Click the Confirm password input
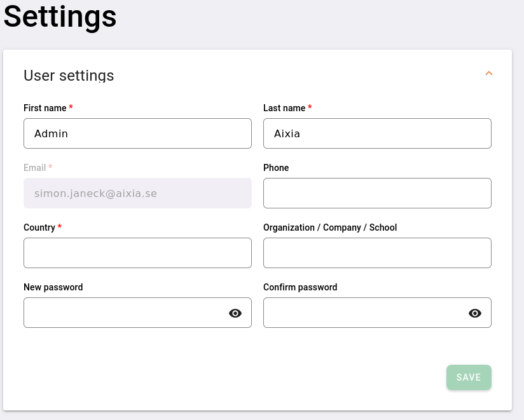 (362, 313)
